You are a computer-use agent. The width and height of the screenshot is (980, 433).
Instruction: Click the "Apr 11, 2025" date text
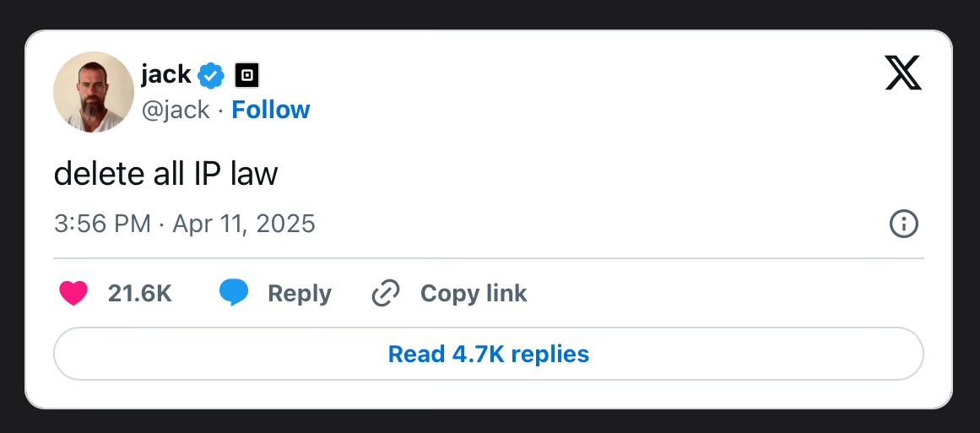[x=244, y=224]
